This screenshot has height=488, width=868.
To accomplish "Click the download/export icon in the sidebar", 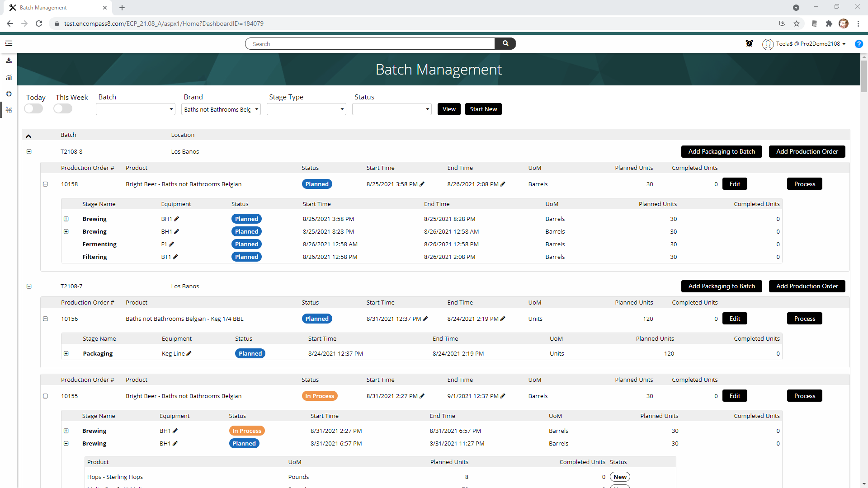I will 9,61.
